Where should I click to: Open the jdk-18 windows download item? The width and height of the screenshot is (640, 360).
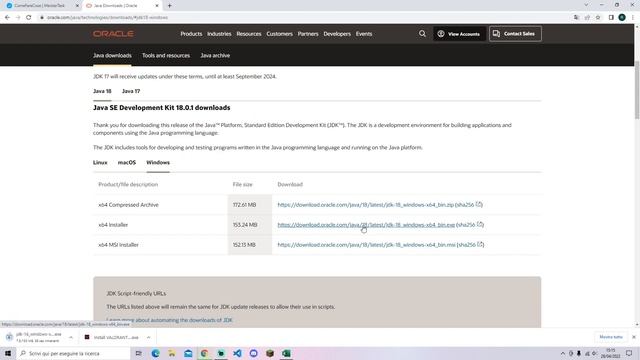(x=35, y=337)
